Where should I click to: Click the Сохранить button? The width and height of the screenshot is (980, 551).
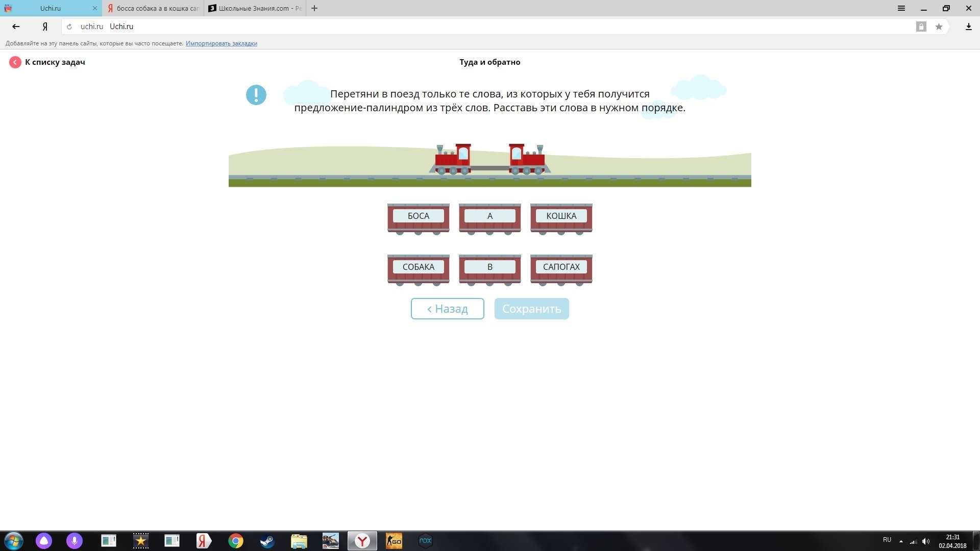tap(531, 309)
